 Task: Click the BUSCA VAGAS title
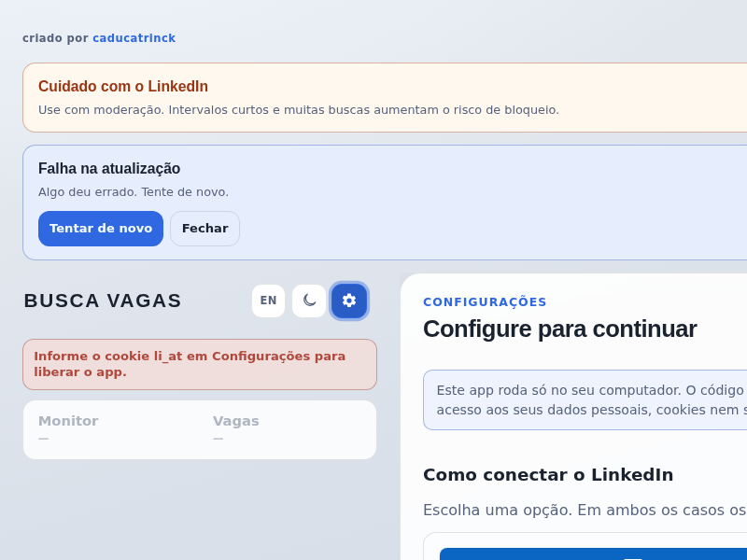pos(103,301)
